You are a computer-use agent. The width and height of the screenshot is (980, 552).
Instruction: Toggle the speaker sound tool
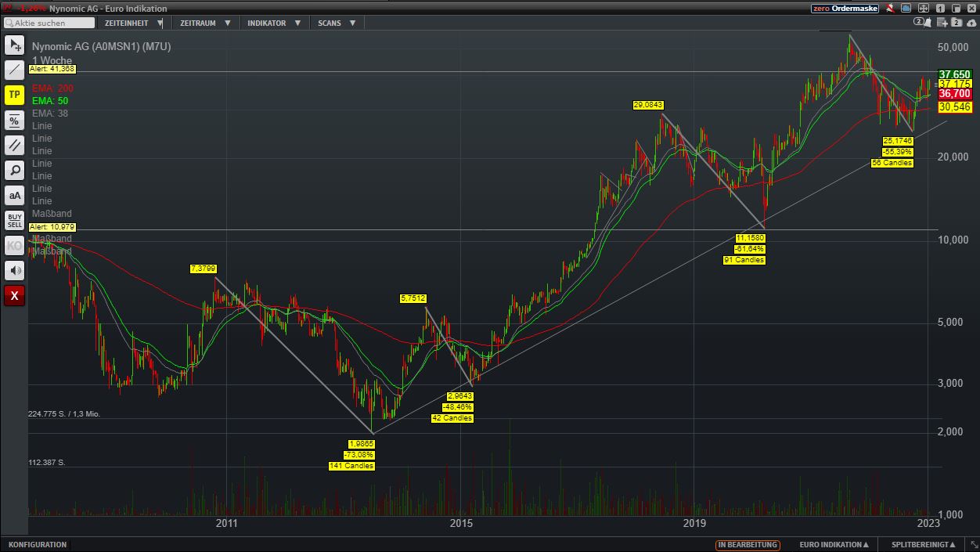click(15, 270)
